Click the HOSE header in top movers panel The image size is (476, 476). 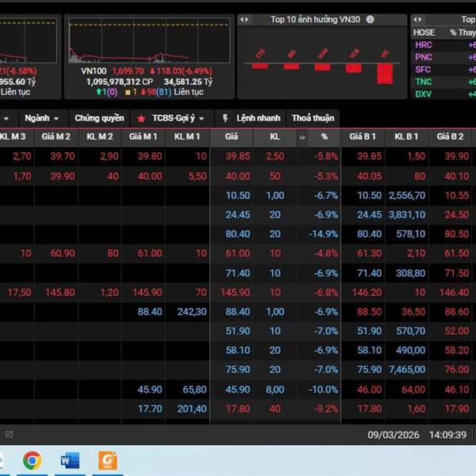coord(424,33)
